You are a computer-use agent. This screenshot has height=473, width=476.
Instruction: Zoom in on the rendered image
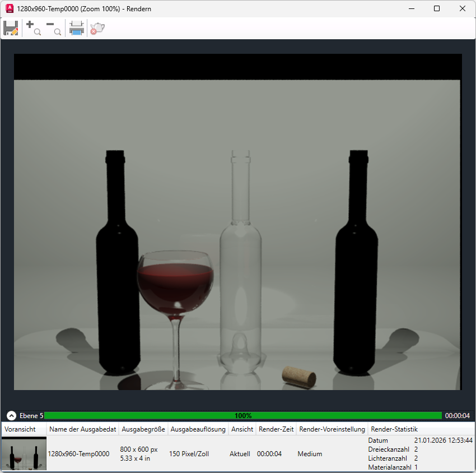[x=34, y=28]
